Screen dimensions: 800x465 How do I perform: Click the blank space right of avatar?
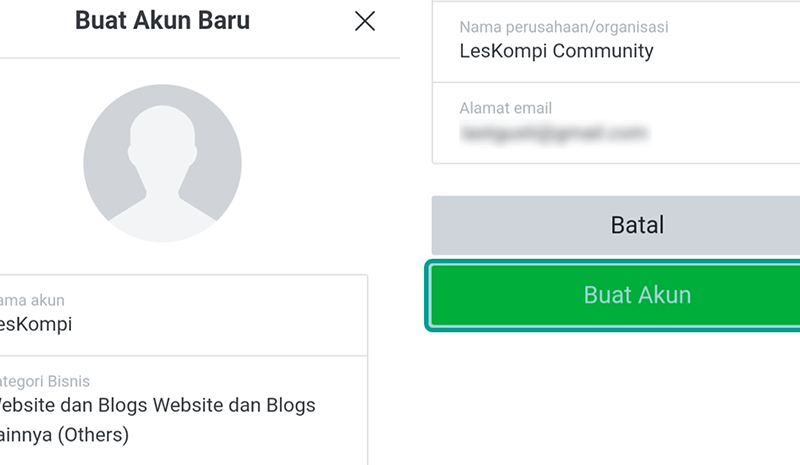click(x=316, y=163)
